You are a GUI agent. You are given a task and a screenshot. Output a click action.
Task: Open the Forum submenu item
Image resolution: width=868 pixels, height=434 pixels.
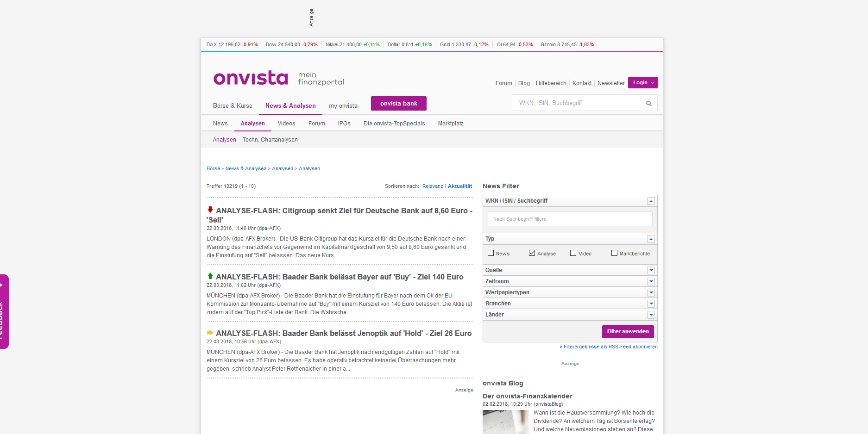[x=317, y=124]
